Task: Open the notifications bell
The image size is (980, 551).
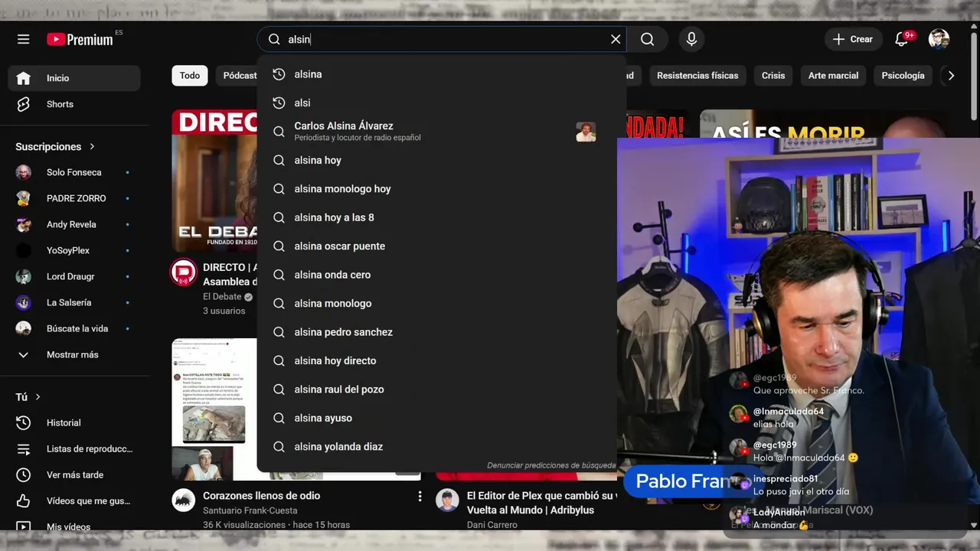Action: pos(902,39)
